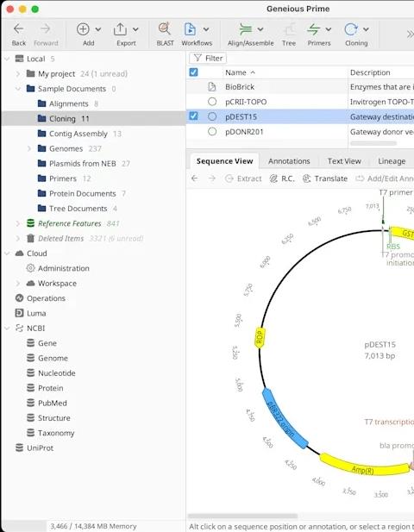
Task: Uncheck the pDEST15 row checkbox
Action: pos(193,116)
